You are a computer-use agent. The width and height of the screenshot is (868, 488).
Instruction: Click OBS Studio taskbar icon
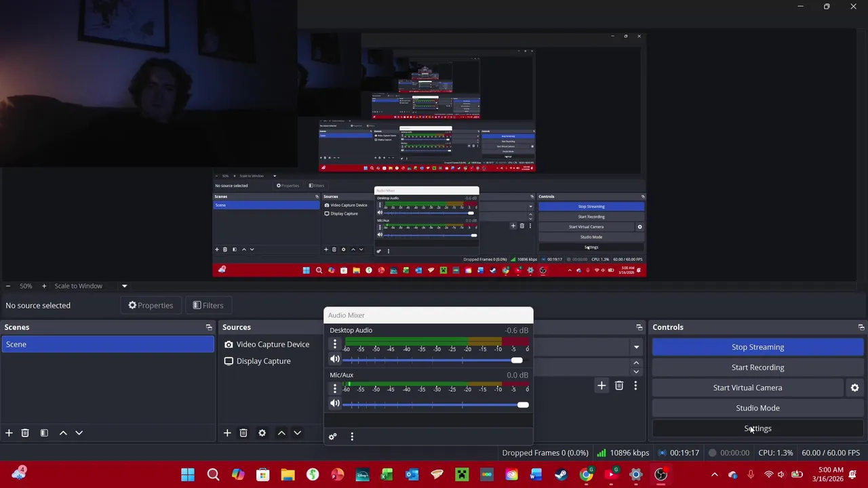coord(660,474)
